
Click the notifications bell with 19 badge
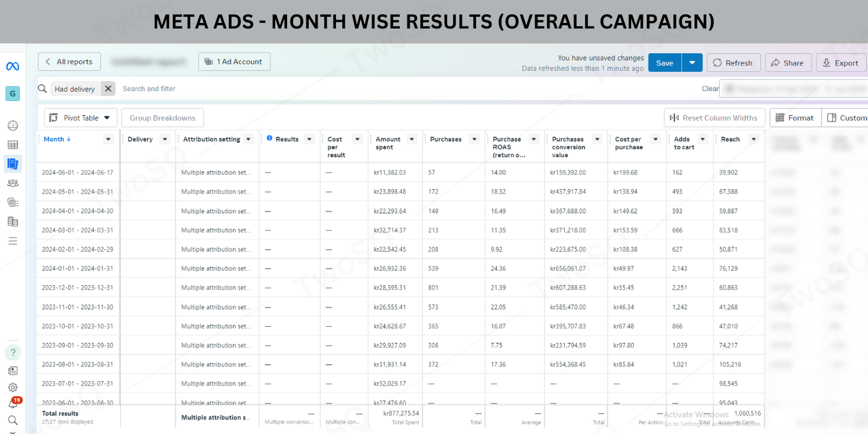point(12,404)
